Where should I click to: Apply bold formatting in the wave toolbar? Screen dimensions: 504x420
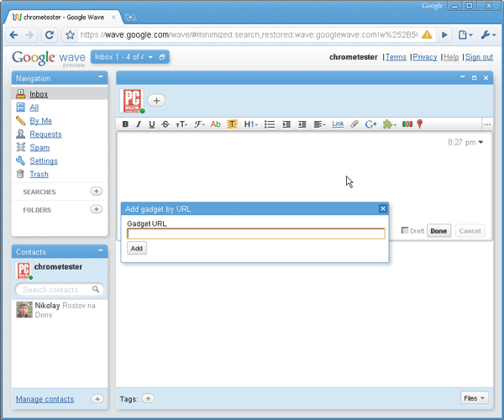(x=125, y=124)
